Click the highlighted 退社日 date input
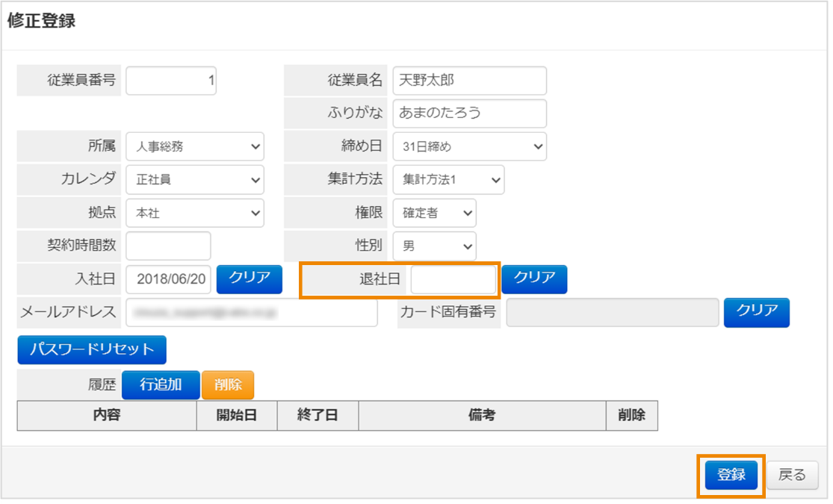The width and height of the screenshot is (833, 504). click(x=454, y=279)
